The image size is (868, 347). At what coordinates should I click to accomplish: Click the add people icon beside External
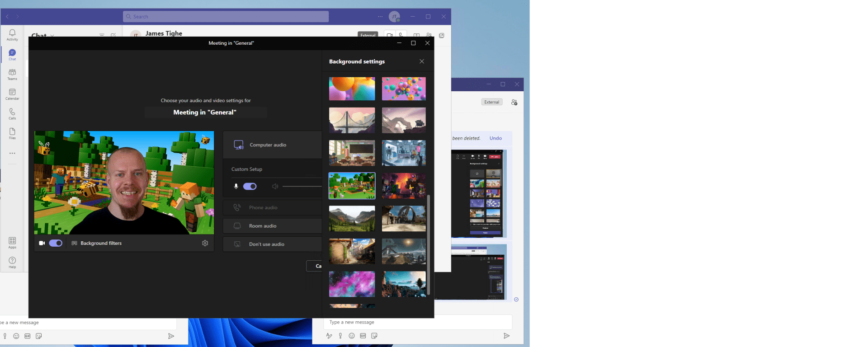(514, 103)
